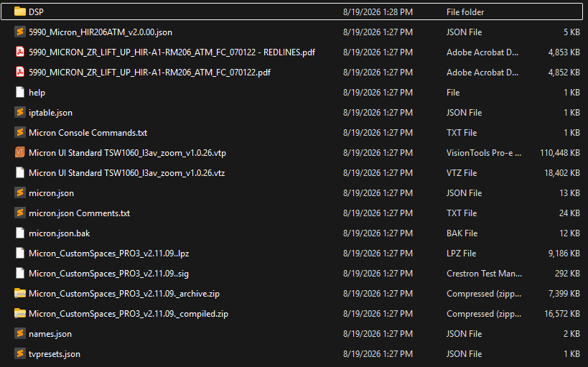The height and width of the screenshot is (367, 588).
Task: Select Micron_CustomSpaces_PRO3_v2.11.09..sig name
Action: coord(108,274)
